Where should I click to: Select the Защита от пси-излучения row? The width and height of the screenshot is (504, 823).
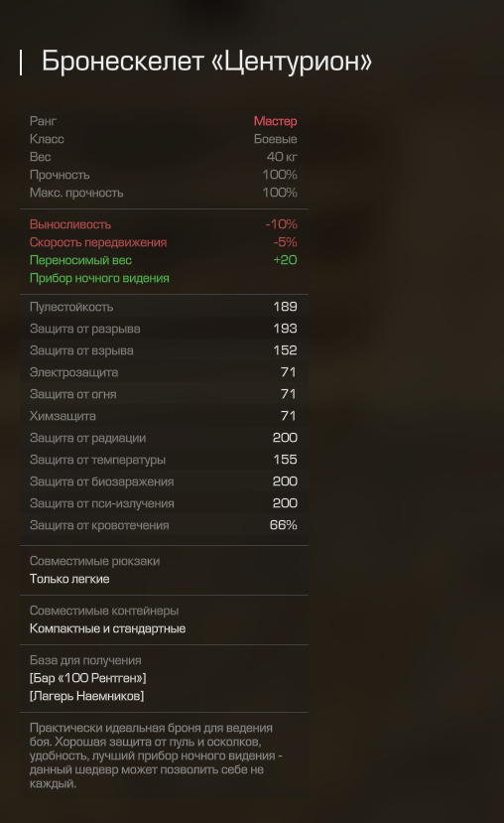click(164, 503)
